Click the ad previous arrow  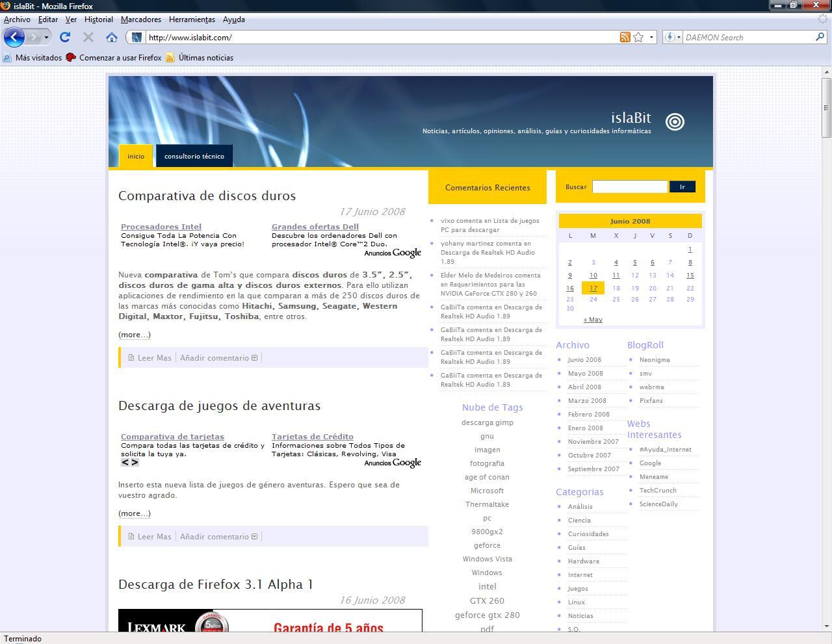(x=125, y=463)
